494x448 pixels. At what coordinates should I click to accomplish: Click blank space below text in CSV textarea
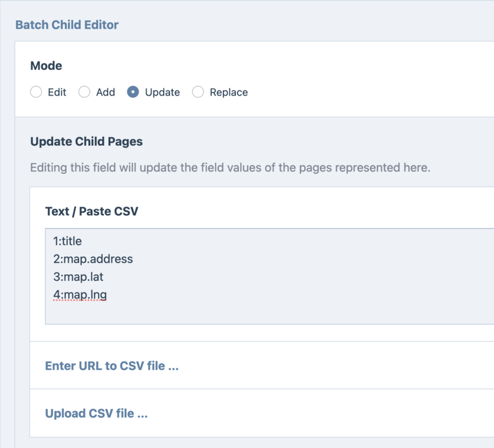click(x=239, y=314)
